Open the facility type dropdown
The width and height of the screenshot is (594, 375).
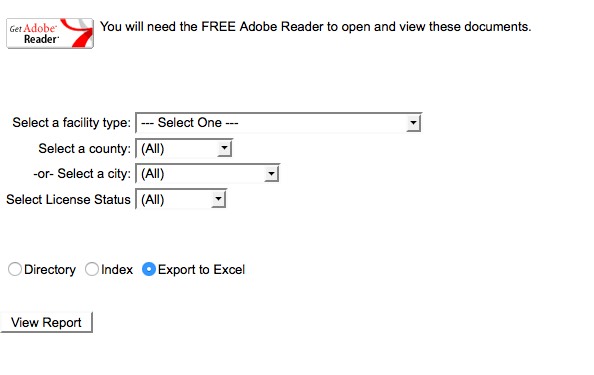coord(278,123)
